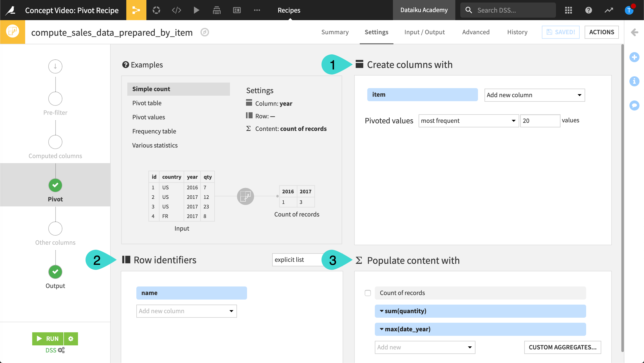Switch to the Input / Output tab
This screenshot has width=644, height=363.
[424, 31]
